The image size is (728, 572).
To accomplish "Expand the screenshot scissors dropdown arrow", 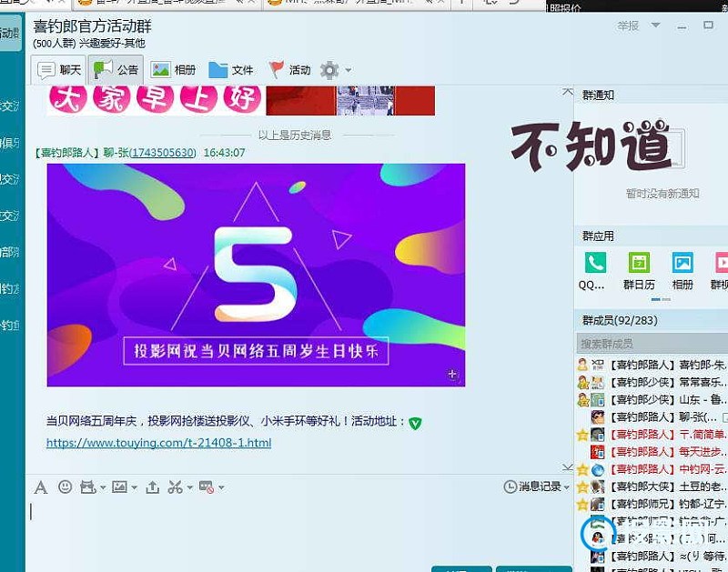I will [x=190, y=487].
